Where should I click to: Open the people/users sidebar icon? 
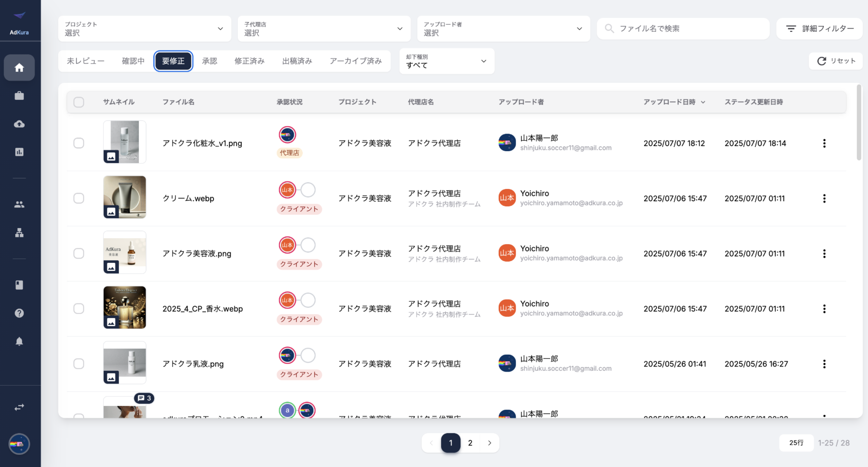click(x=19, y=204)
